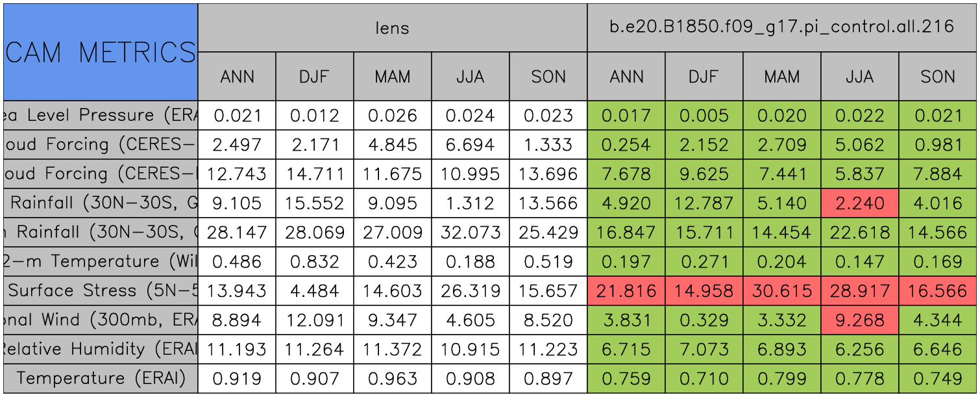Click the red cell showing 21.816
This screenshot has height=397, width=980.
(x=626, y=290)
